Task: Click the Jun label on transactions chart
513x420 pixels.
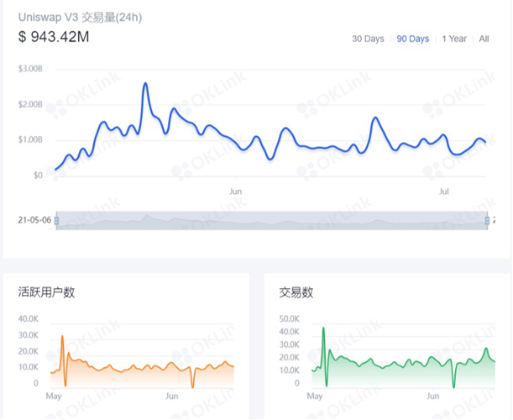Action: [x=433, y=396]
